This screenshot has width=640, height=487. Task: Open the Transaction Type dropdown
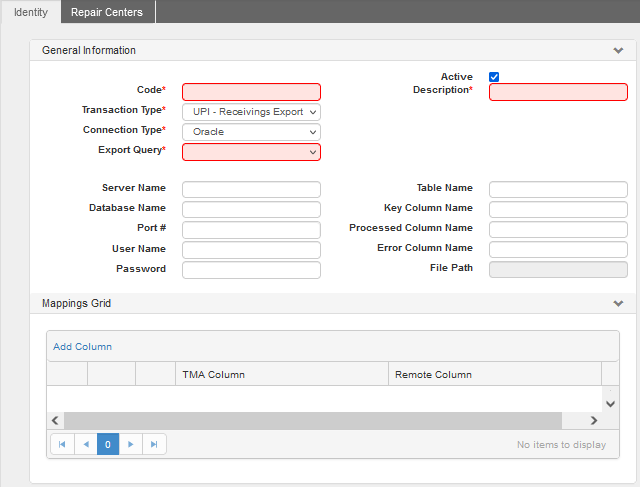[251, 112]
